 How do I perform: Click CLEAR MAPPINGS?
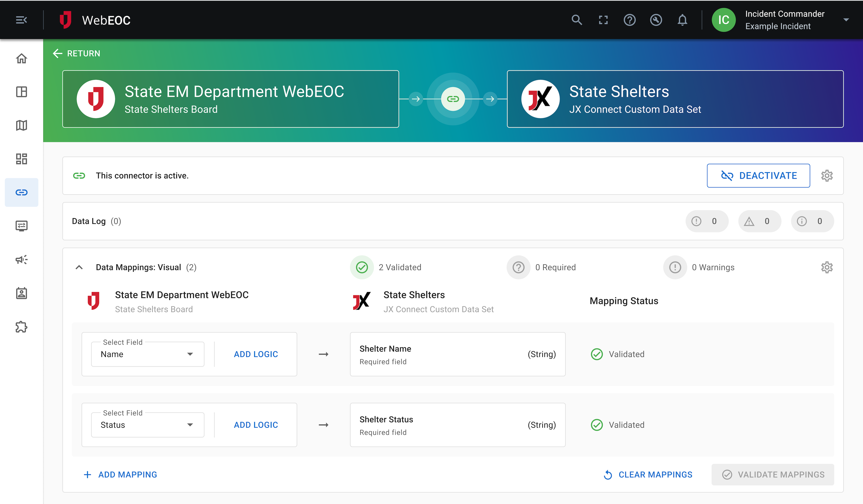click(647, 475)
